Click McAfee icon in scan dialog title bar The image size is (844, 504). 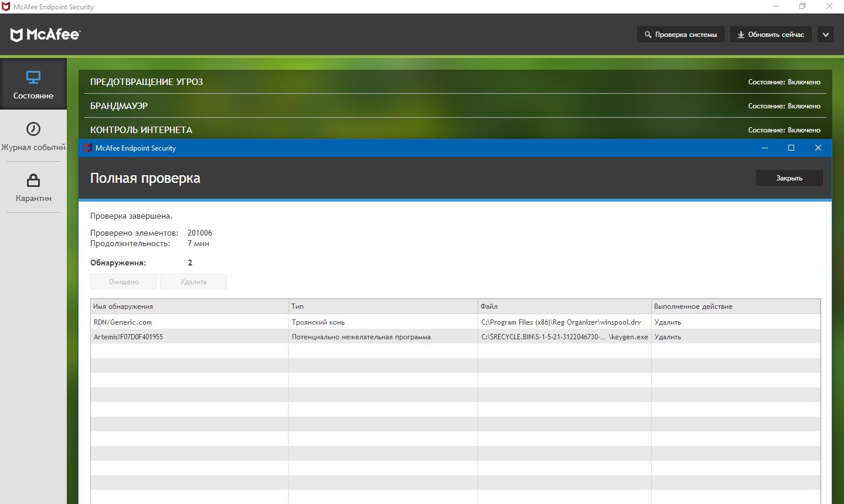(x=88, y=148)
